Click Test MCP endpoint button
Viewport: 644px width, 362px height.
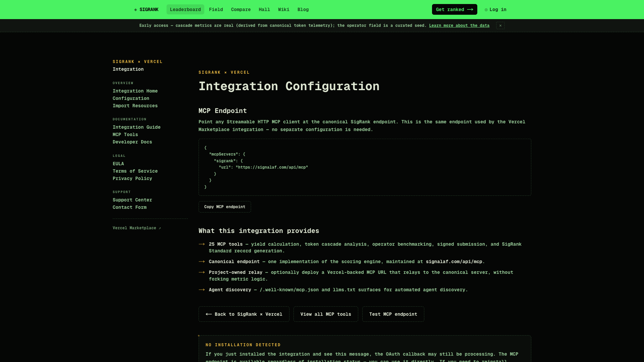[393, 314]
